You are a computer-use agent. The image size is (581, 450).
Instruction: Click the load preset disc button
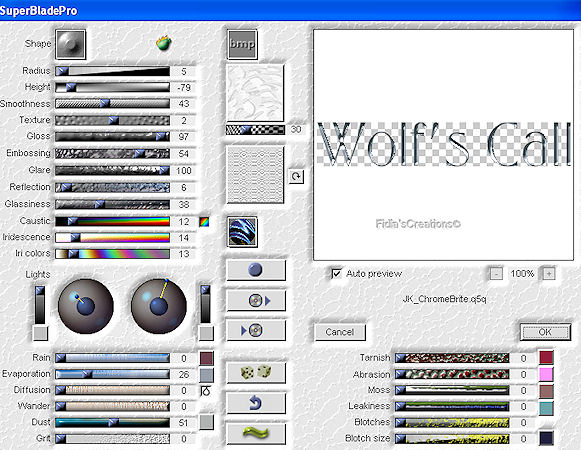(256, 300)
